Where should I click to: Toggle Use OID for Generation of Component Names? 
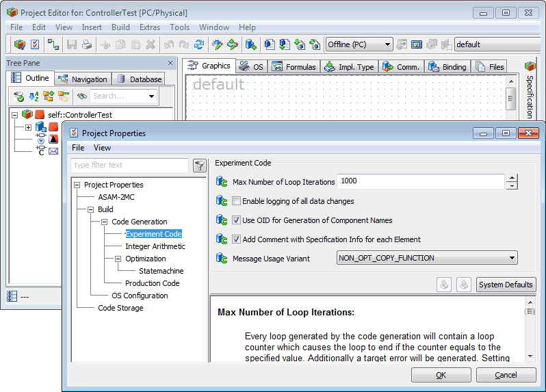tap(237, 220)
